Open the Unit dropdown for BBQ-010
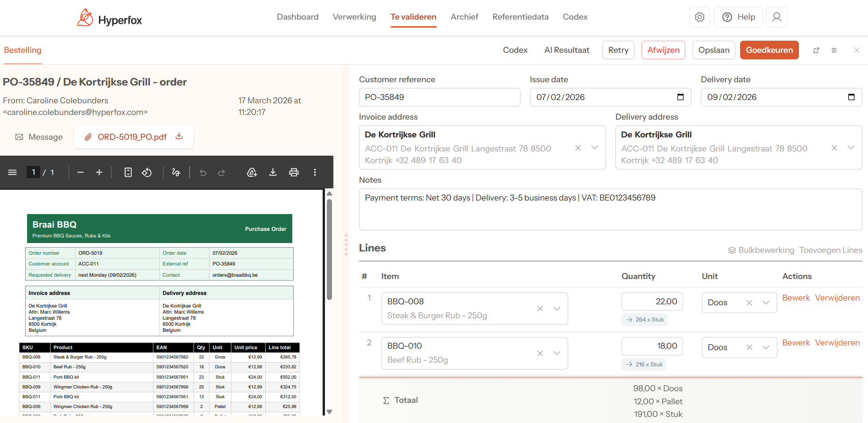Image resolution: width=868 pixels, height=423 pixels. (766, 347)
